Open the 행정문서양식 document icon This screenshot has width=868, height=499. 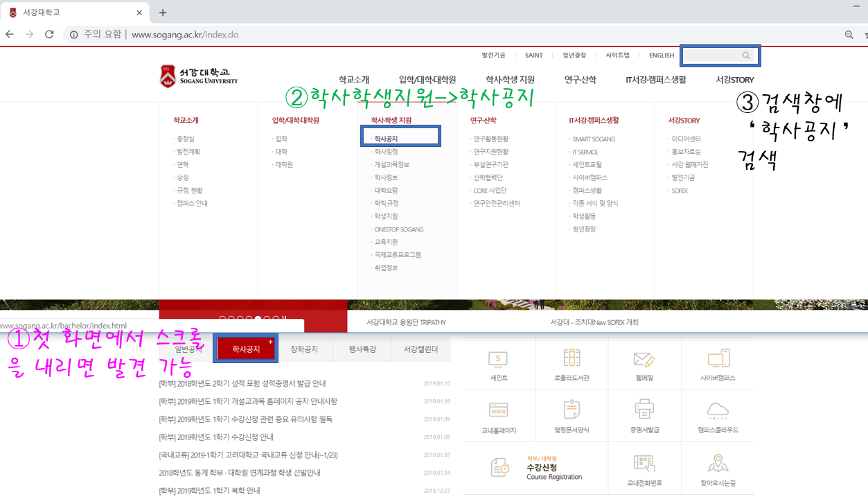pyautogui.click(x=572, y=410)
